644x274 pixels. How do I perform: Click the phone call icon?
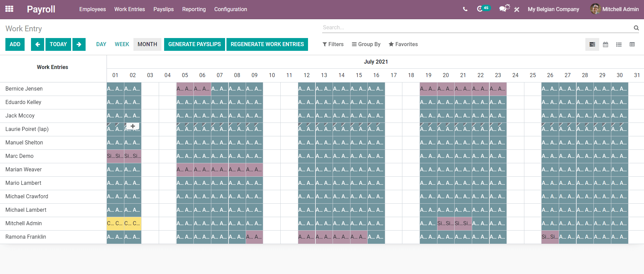click(465, 9)
